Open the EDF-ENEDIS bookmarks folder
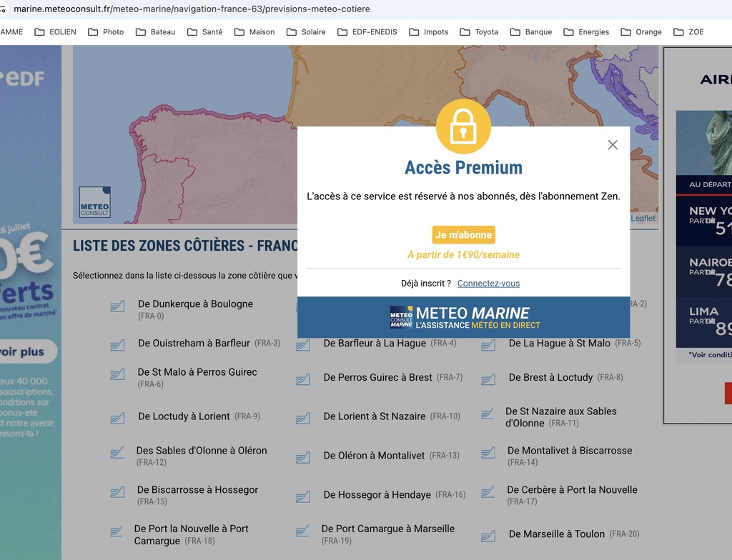 [x=367, y=31]
